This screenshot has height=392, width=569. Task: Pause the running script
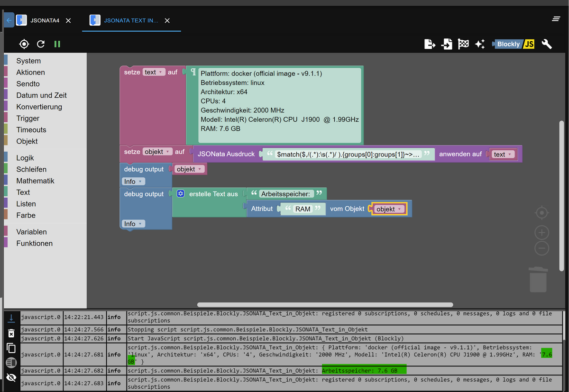point(57,44)
